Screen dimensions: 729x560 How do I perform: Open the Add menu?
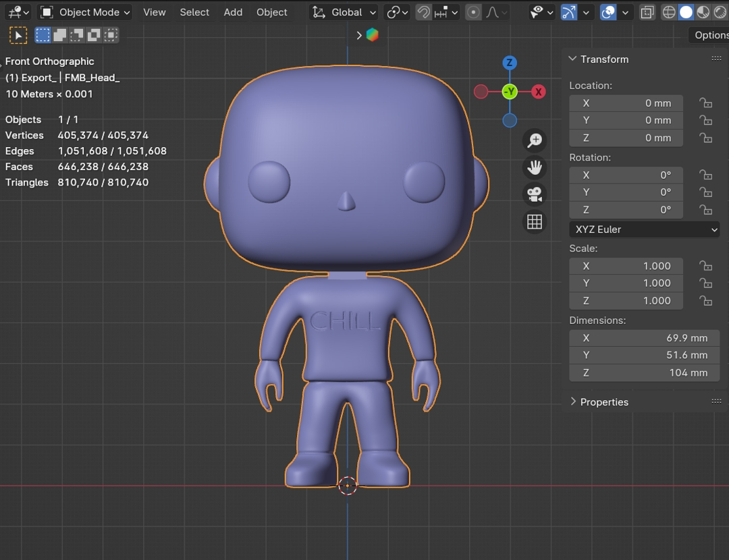tap(233, 12)
